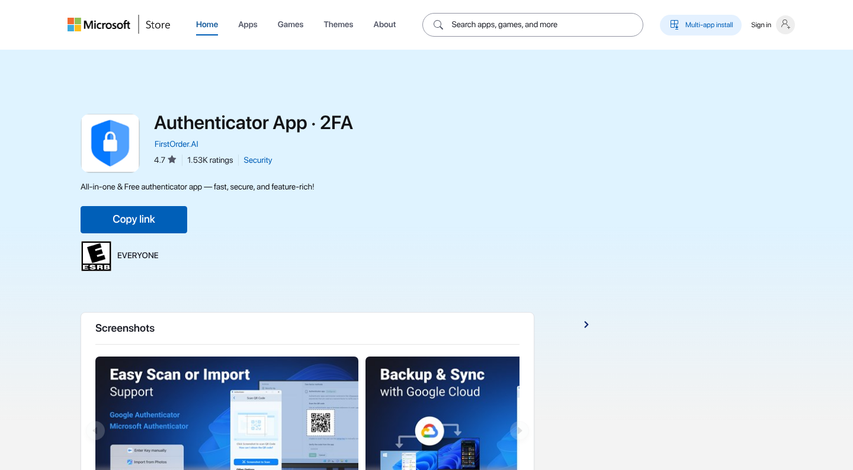This screenshot has height=470, width=853.
Task: Click the ESRB Everyone rating icon
Action: tap(96, 256)
